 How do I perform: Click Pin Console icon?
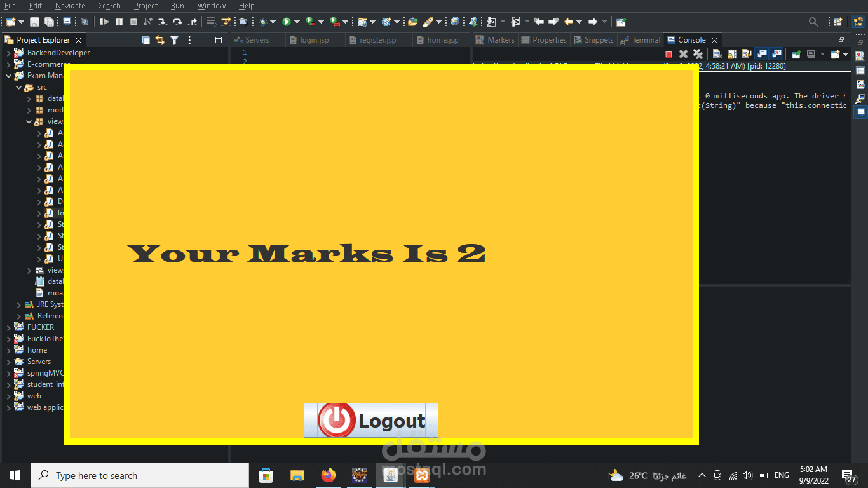pos(796,55)
